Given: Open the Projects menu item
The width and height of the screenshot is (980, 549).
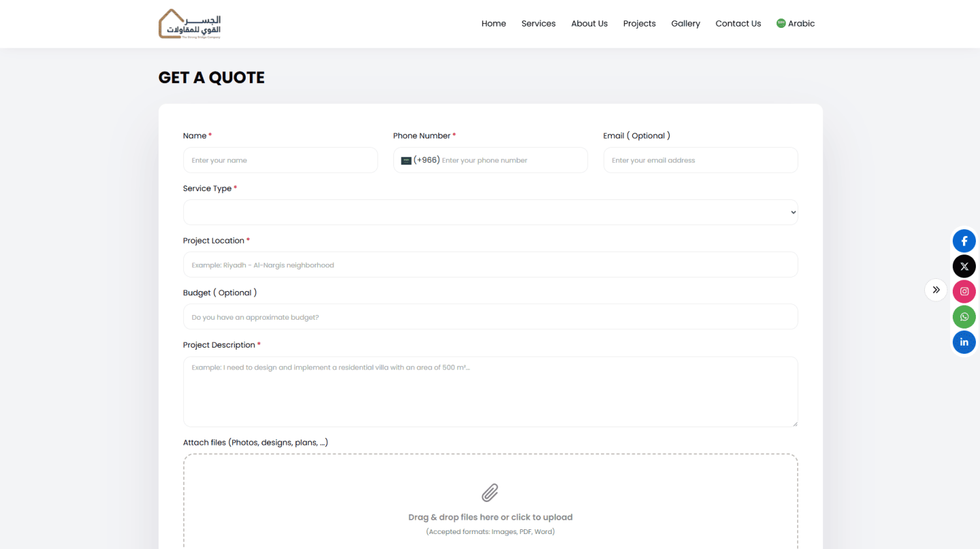Looking at the screenshot, I should pos(639,23).
